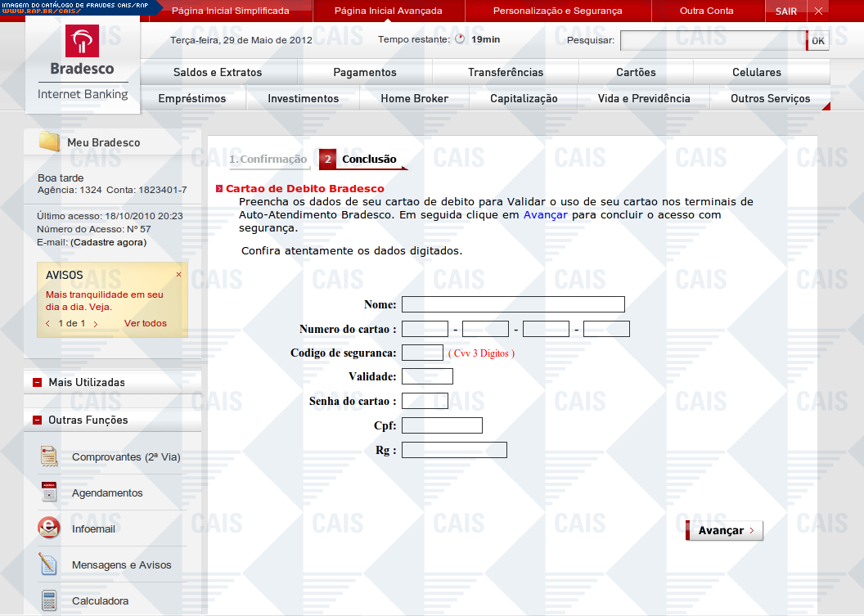864x616 pixels.
Task: Open the Agendamentos calendar icon
Action: 49,492
